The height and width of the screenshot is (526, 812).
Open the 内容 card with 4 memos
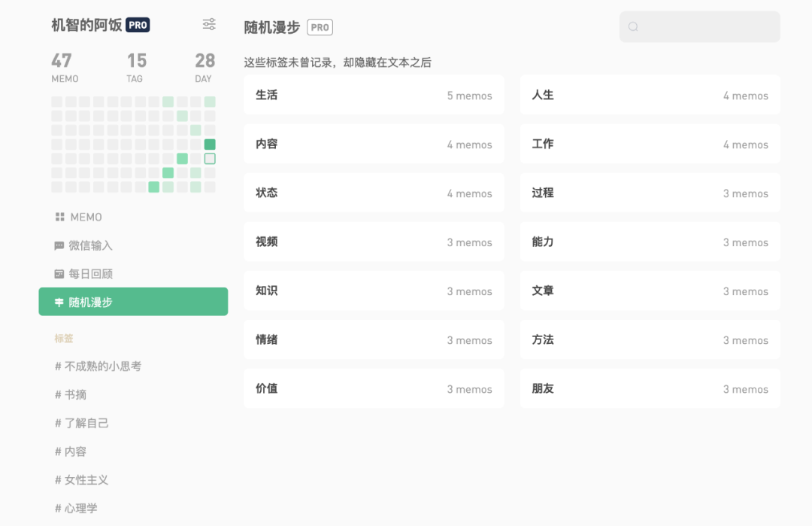coord(374,144)
